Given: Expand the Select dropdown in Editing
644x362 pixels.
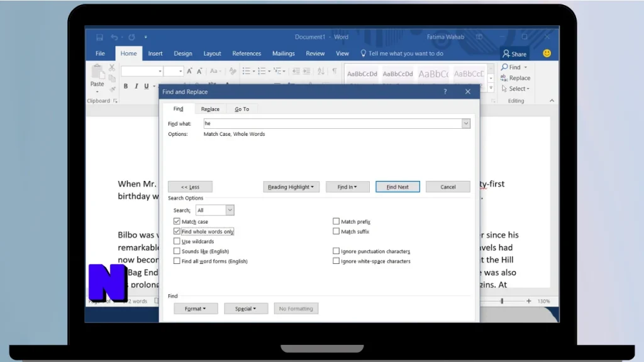Looking at the screenshot, I should pyautogui.click(x=516, y=89).
